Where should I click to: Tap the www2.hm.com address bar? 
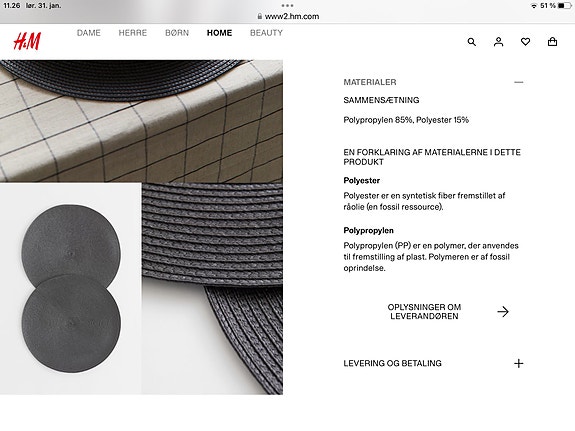pos(288,17)
